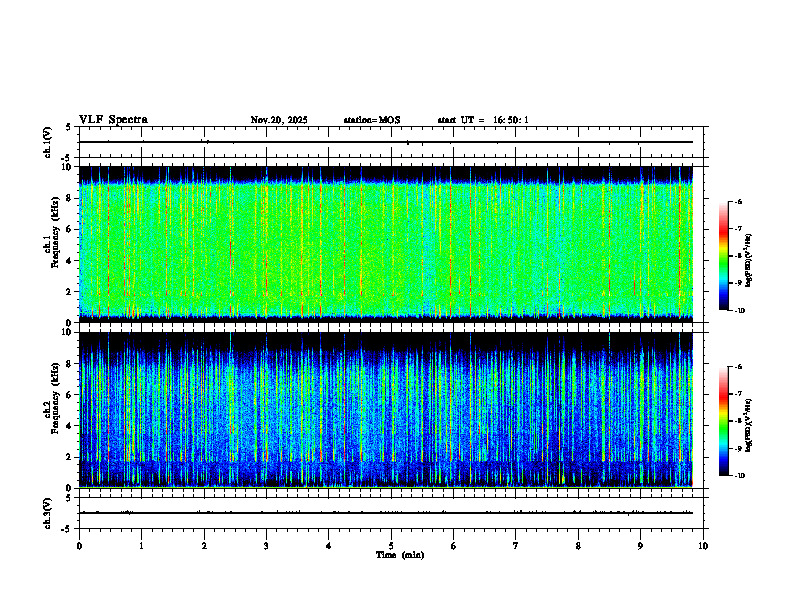Click the "1" tick label on time axis

[141, 546]
